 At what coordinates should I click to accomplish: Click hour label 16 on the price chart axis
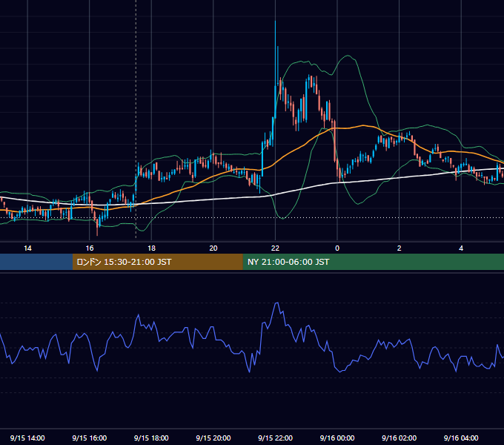tap(90, 248)
